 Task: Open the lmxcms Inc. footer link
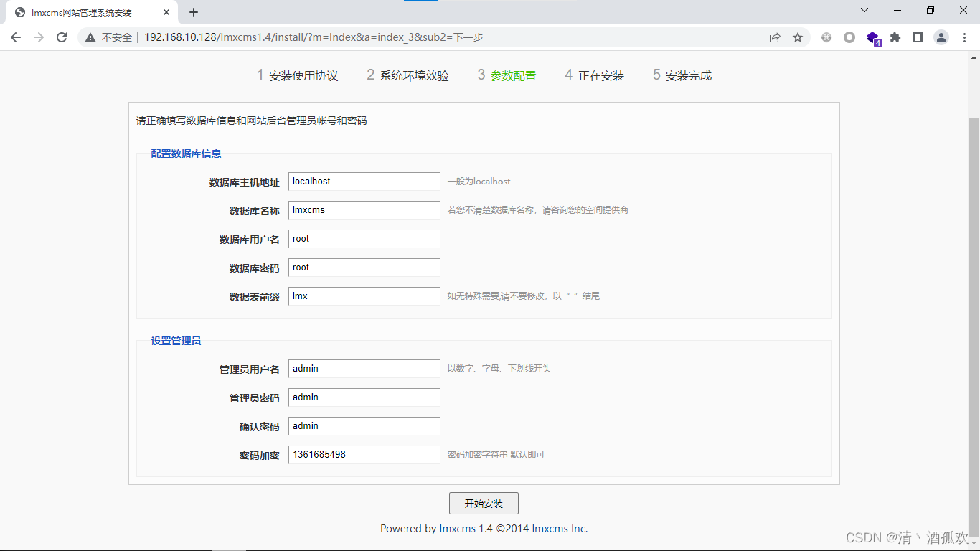click(560, 529)
